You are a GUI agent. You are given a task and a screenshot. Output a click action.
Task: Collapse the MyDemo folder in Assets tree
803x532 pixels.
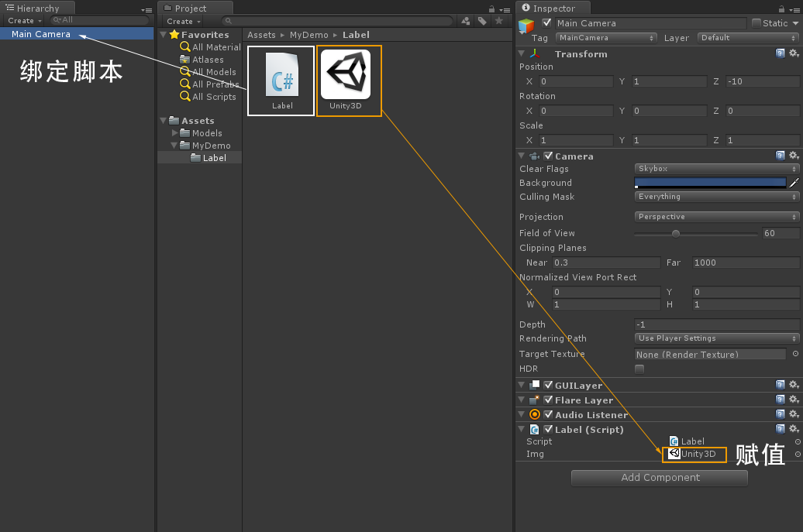pyautogui.click(x=174, y=146)
